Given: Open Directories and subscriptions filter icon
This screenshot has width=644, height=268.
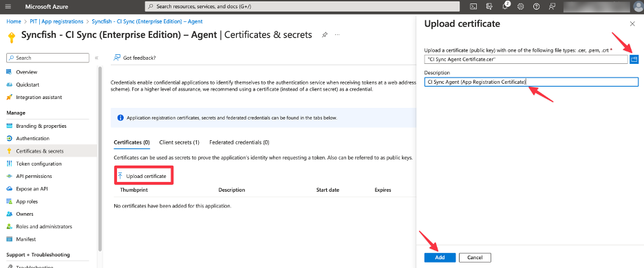Looking at the screenshot, I should pyautogui.click(x=489, y=7).
